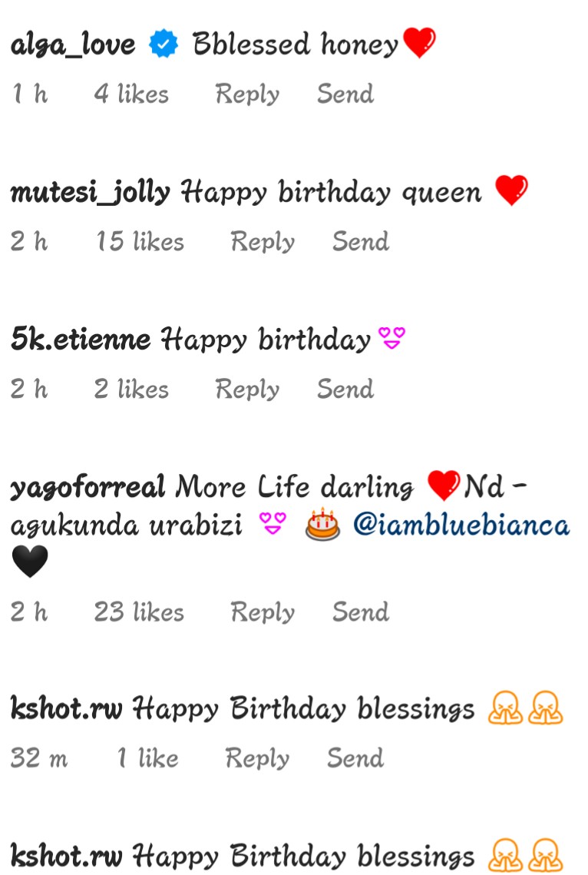
Task: Click the verified badge beside alga_love
Action: [164, 44]
